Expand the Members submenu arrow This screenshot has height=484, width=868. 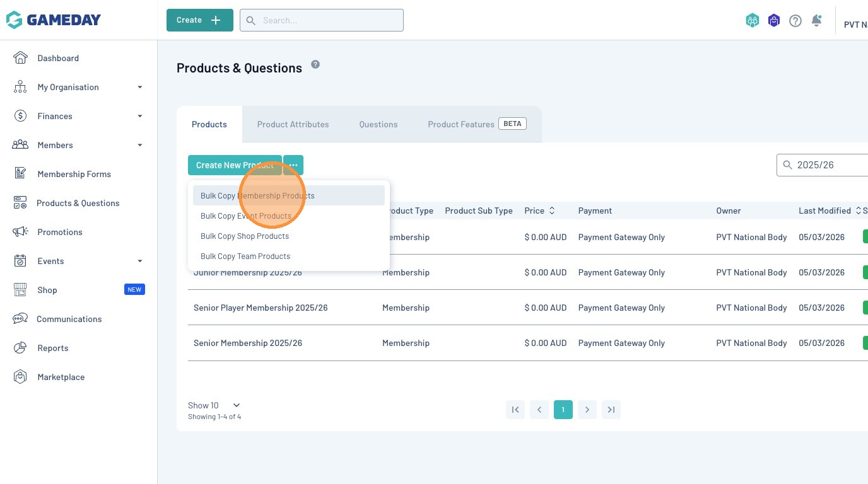click(140, 145)
